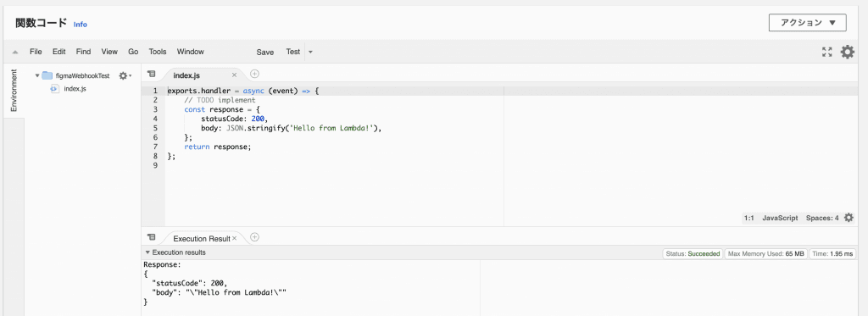Image resolution: width=868 pixels, height=316 pixels.
Task: Open the Tools menu
Action: (158, 52)
